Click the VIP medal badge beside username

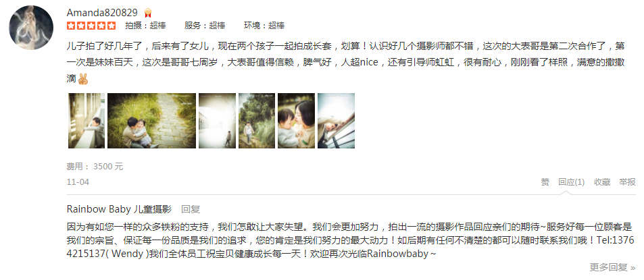click(x=148, y=13)
